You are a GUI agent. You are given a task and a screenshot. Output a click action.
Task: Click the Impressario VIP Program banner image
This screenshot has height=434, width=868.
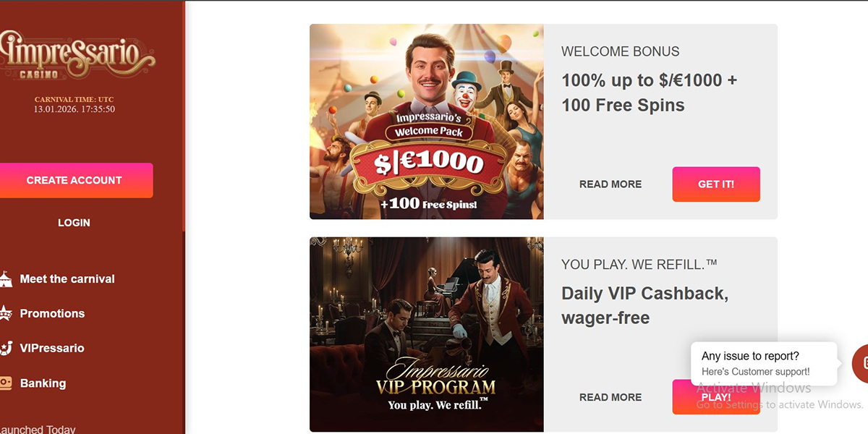pos(427,334)
